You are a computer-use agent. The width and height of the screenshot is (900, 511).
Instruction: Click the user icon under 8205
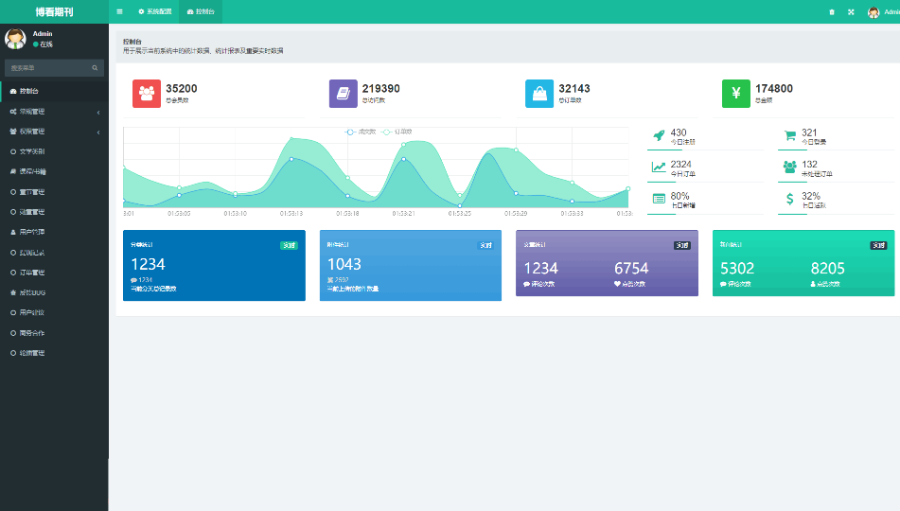point(813,284)
